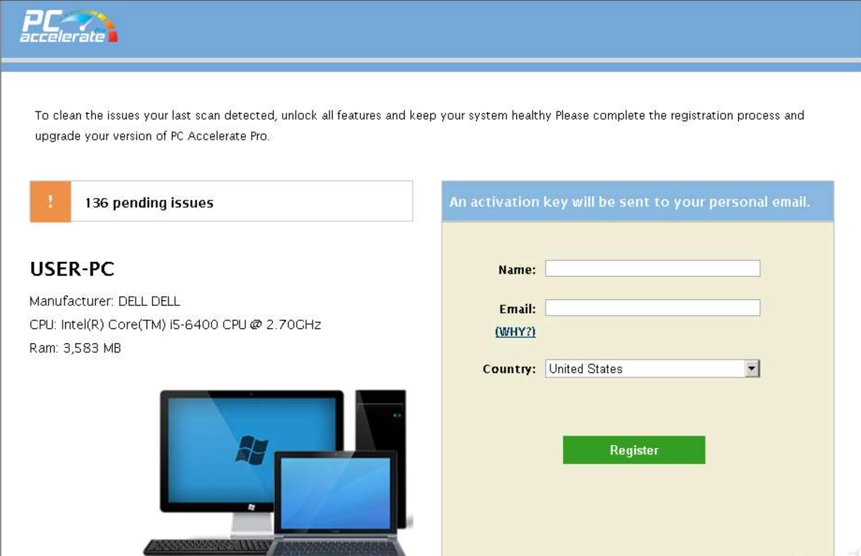The image size is (861, 556).
Task: Click the "Ram: 3,583 MB" line
Action: click(75, 348)
